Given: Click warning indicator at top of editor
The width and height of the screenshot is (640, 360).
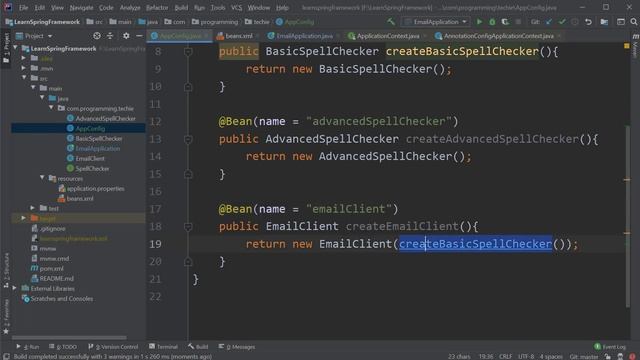Looking at the screenshot, I should [627, 46].
